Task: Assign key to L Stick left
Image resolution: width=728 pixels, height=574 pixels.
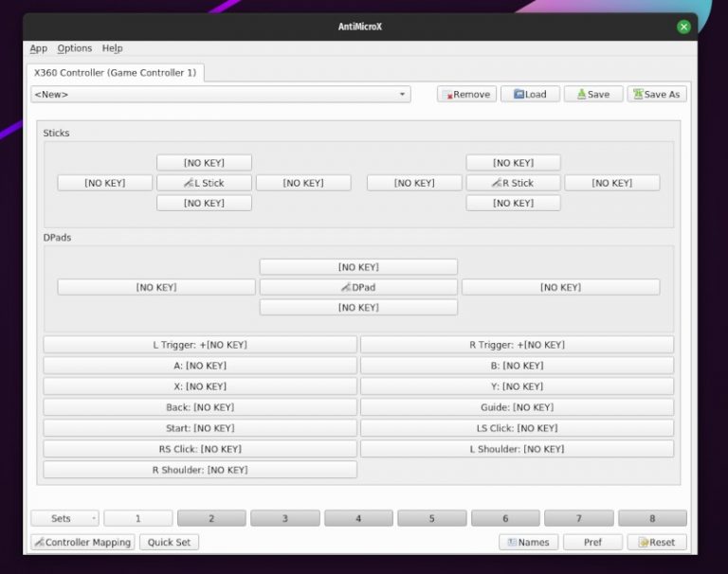Action: pos(105,183)
